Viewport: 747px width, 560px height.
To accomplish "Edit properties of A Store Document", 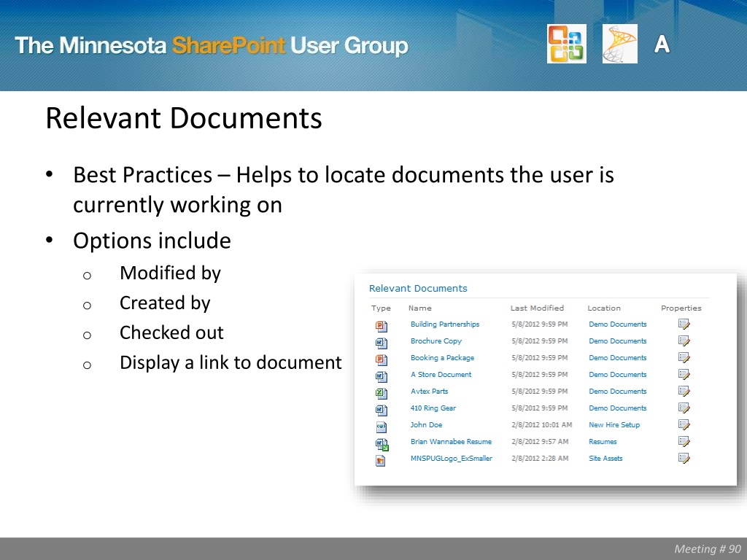I will coord(684,375).
